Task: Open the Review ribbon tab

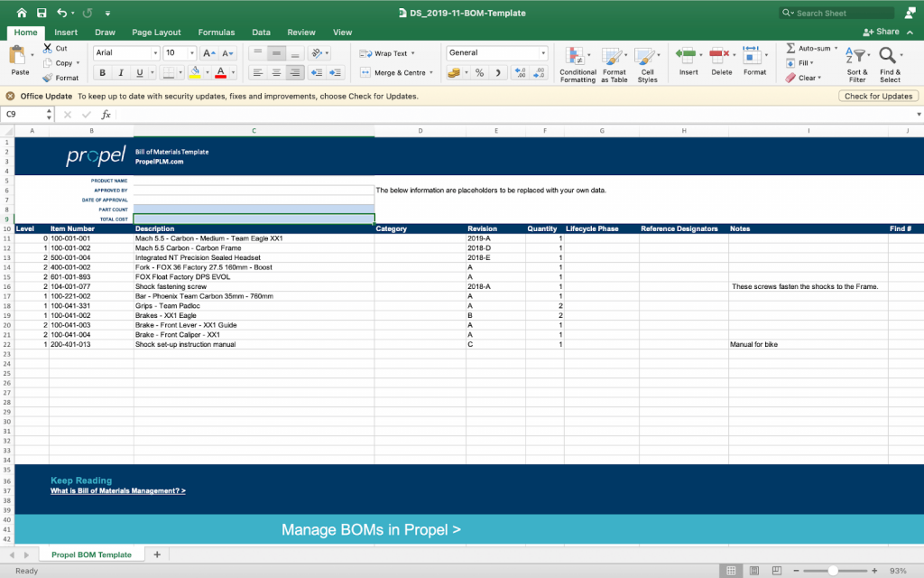Action: (301, 33)
